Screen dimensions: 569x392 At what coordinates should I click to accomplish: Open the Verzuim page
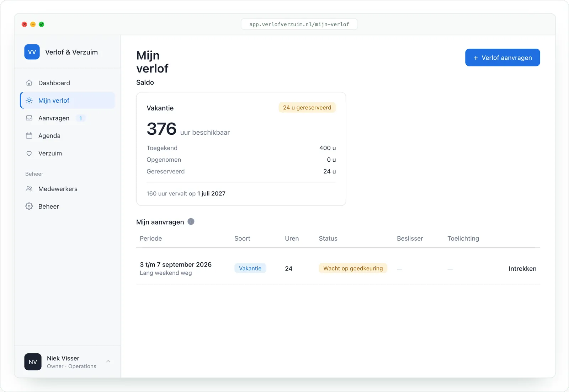tap(68, 153)
